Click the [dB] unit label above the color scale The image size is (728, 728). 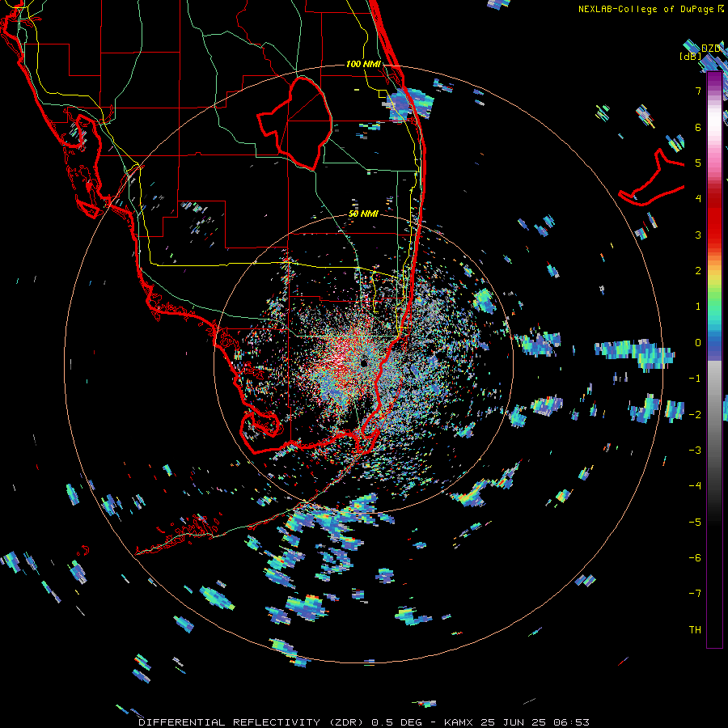(x=691, y=57)
